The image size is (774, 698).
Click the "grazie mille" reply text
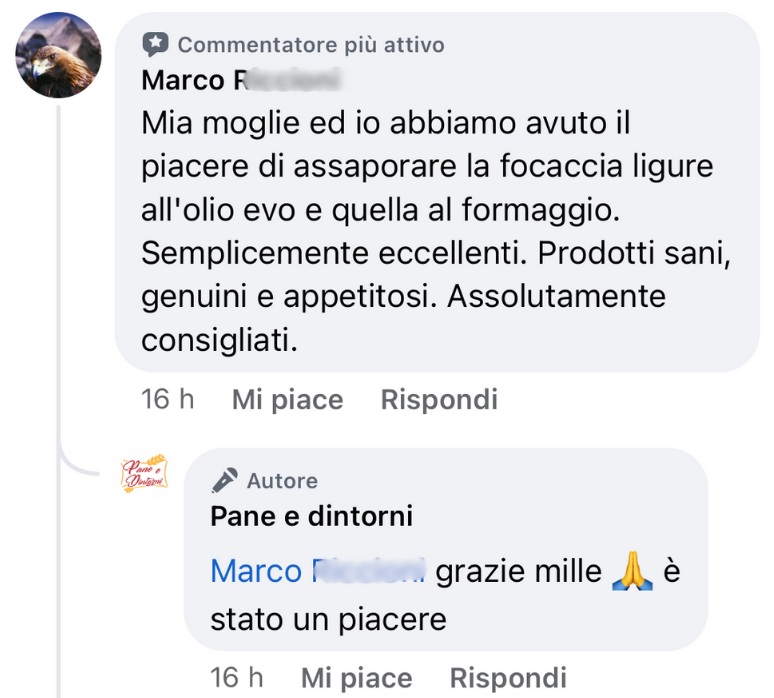coord(520,571)
